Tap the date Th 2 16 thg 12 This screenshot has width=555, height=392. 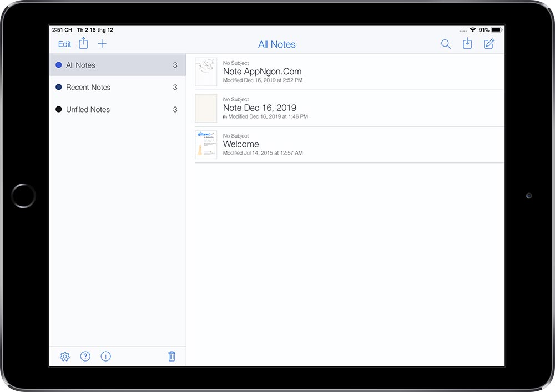pos(95,30)
